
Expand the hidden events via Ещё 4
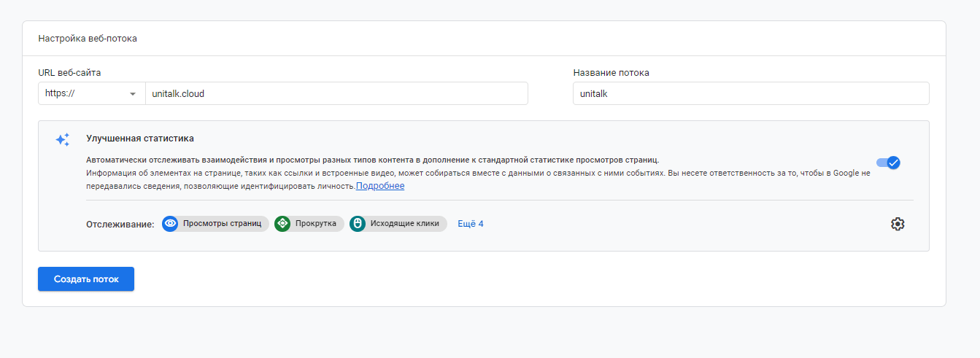tap(470, 224)
